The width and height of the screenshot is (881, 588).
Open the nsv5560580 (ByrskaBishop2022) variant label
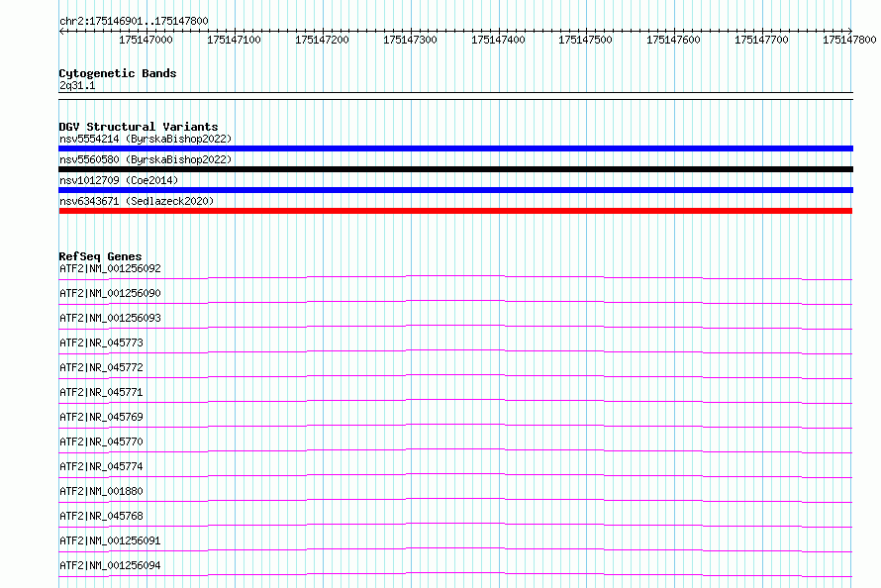point(146,159)
